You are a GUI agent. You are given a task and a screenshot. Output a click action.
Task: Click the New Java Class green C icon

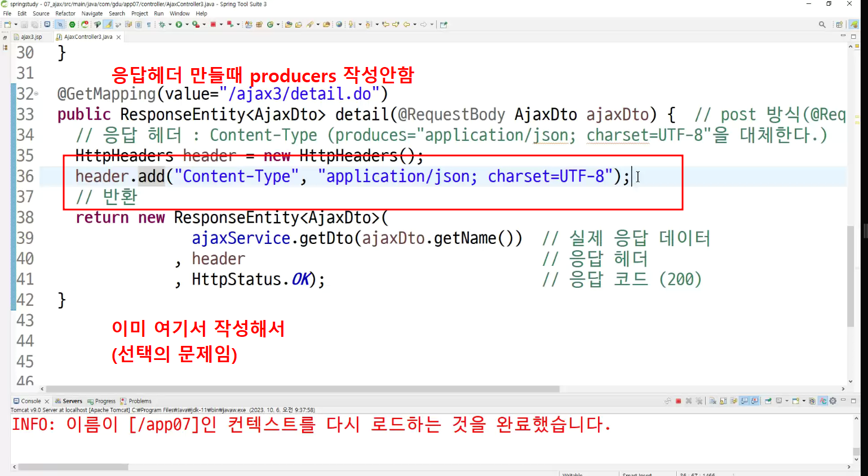click(271, 25)
